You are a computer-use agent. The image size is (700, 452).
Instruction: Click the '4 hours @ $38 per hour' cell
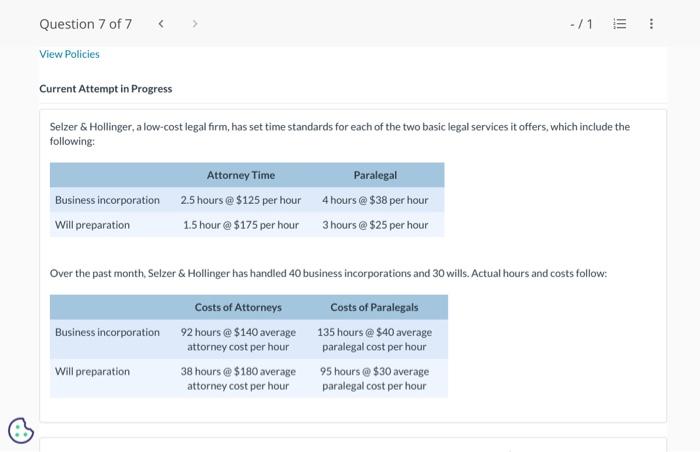click(375, 200)
